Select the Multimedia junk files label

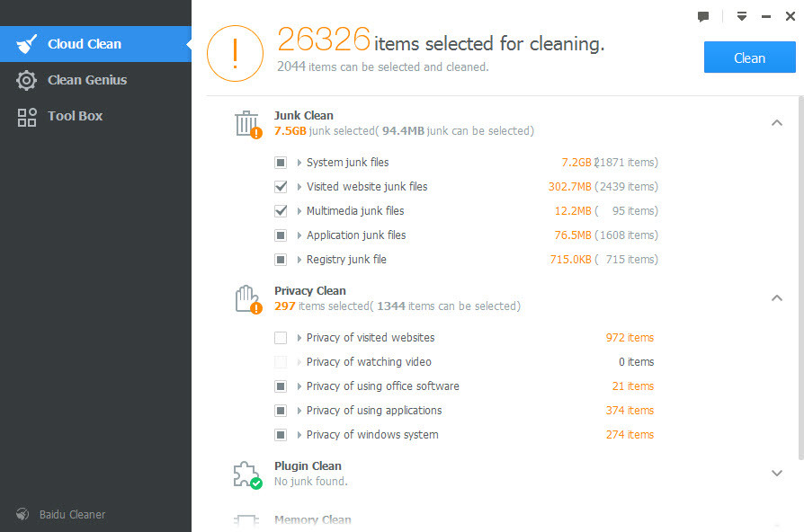pyautogui.click(x=355, y=210)
